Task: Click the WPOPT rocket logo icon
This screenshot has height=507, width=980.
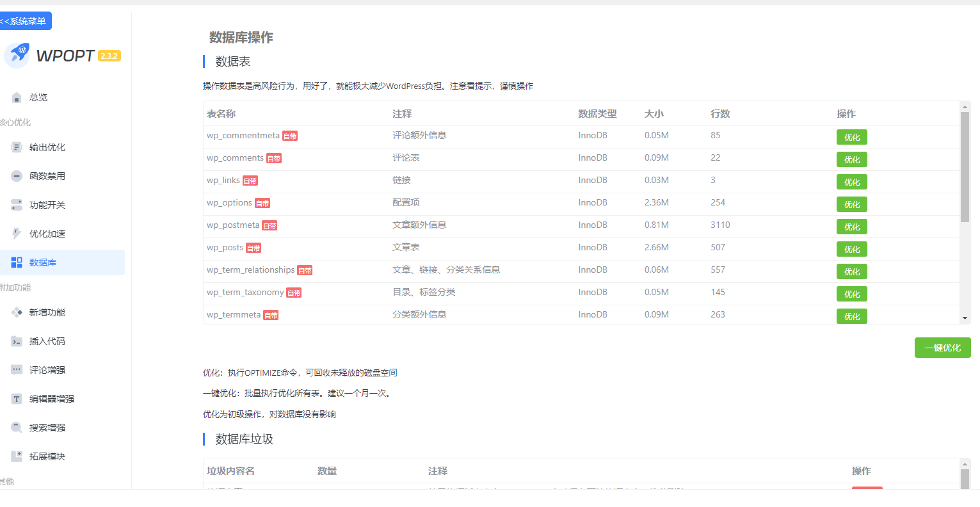Action: (x=17, y=56)
